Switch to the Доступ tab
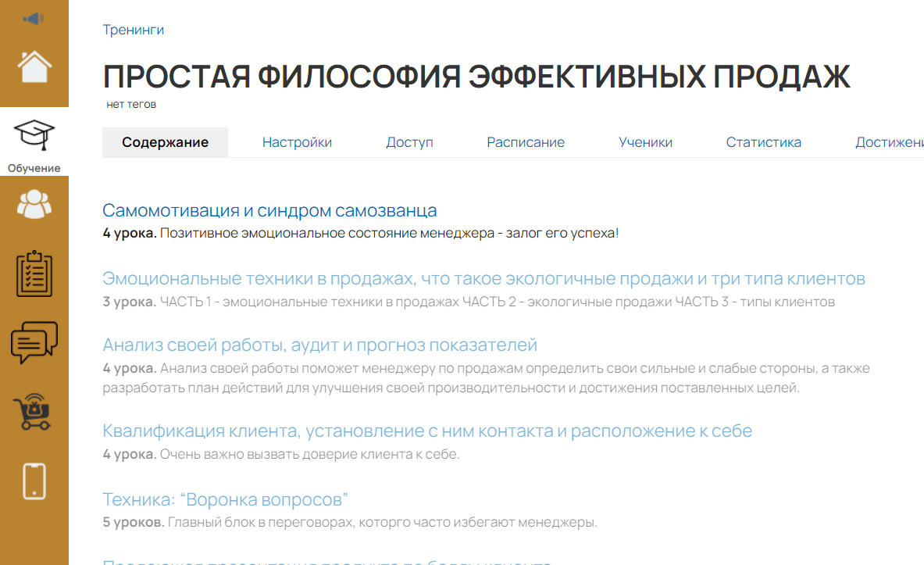 click(x=409, y=142)
